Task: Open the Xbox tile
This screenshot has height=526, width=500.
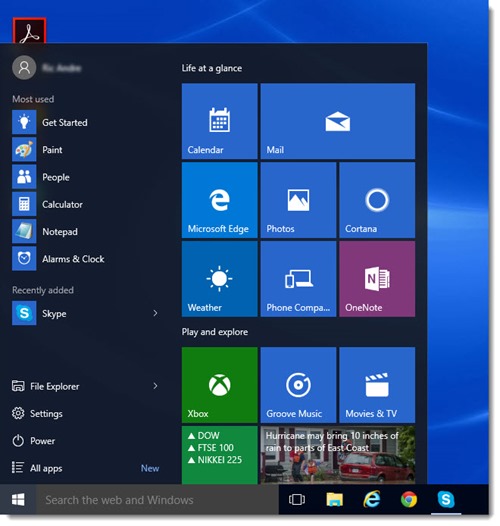Action: pos(219,385)
